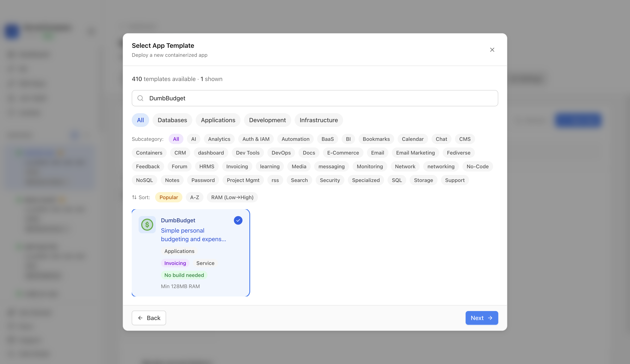The width and height of the screenshot is (630, 364).
Task: Sort templates by RAM Low to High
Action: pyautogui.click(x=232, y=197)
